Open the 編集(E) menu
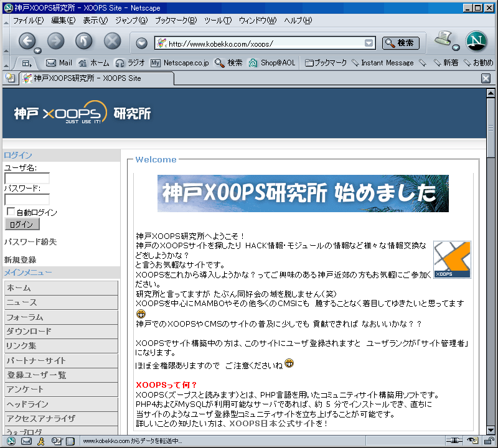Viewport: 498px width, 448px height. [63, 21]
